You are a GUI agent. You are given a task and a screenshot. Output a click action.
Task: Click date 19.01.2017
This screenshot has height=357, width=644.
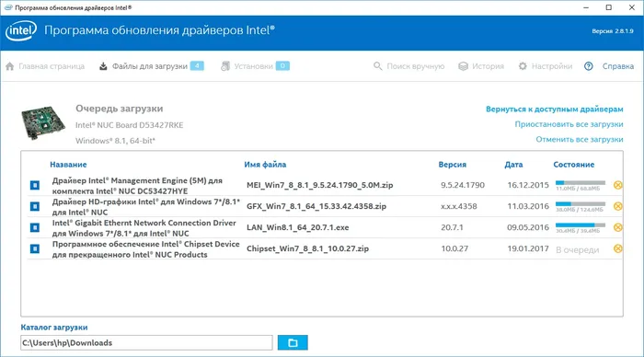click(x=528, y=248)
